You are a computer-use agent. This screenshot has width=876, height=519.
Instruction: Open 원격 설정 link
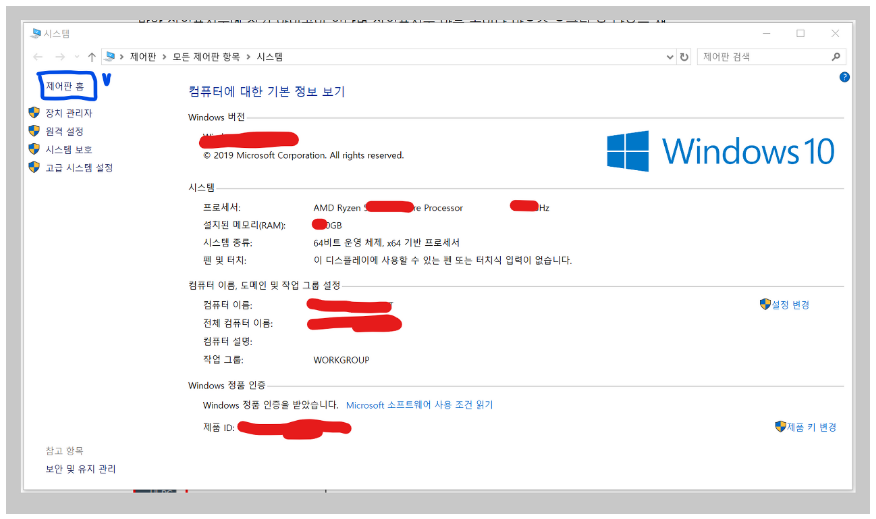pos(64,131)
